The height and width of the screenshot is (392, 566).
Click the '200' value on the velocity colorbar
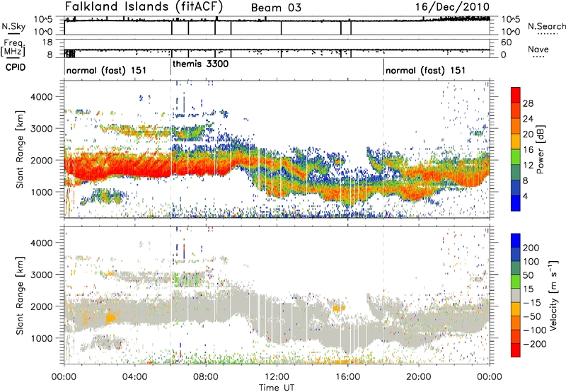click(531, 248)
